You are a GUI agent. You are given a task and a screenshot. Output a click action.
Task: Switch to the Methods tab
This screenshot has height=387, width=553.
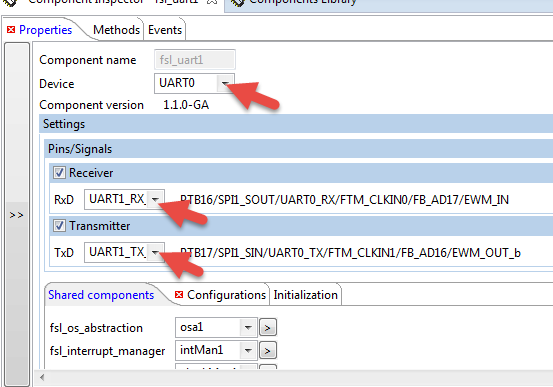pyautogui.click(x=116, y=30)
